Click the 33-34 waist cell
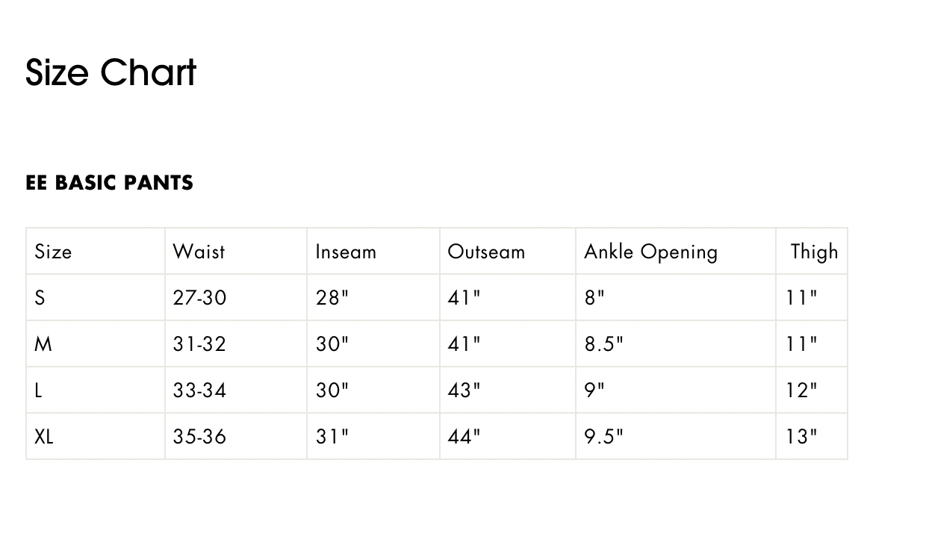The height and width of the screenshot is (560, 926). tap(199, 391)
